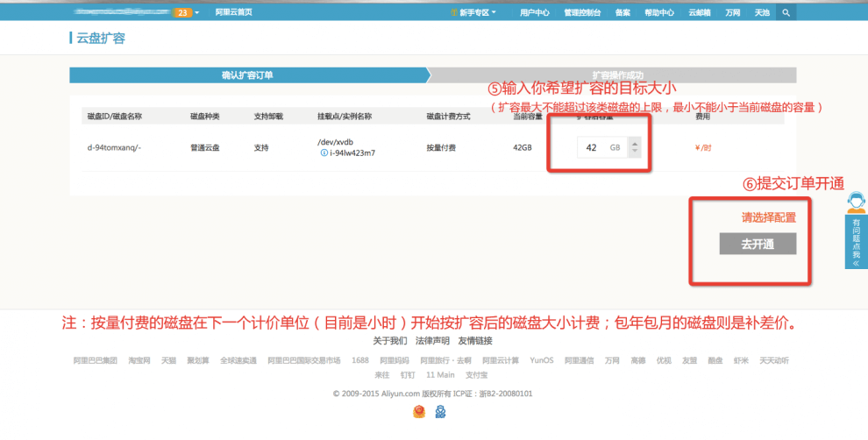Image resolution: width=868 pixels, height=440 pixels.
Task: Click the 阿里巴巴国际交易市场 footer link
Action: click(304, 361)
